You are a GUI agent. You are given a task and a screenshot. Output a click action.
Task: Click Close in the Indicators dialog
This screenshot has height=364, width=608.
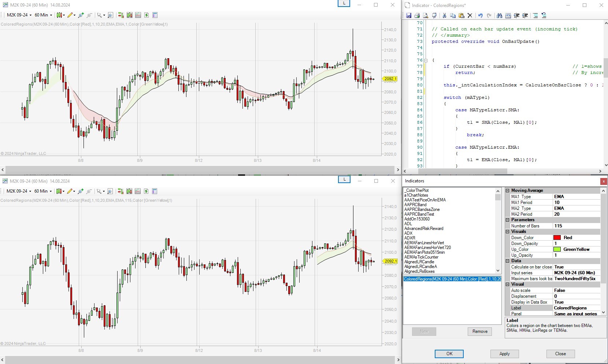560,354
